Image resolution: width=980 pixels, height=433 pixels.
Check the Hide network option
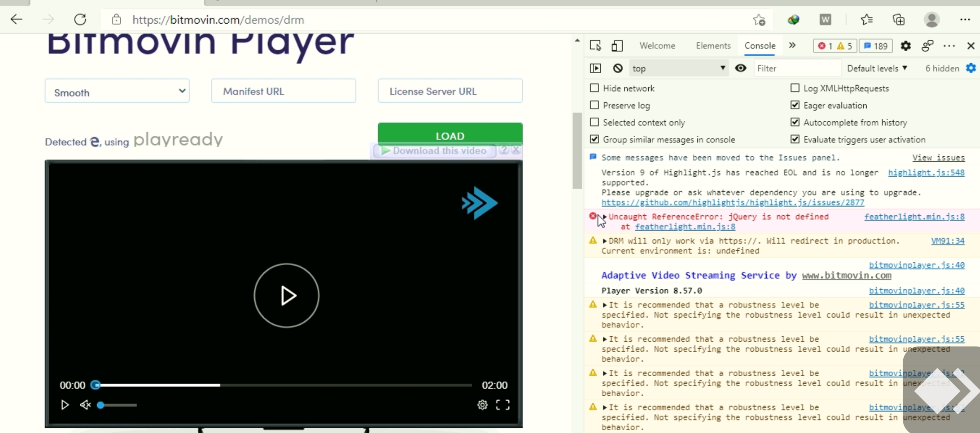(594, 88)
